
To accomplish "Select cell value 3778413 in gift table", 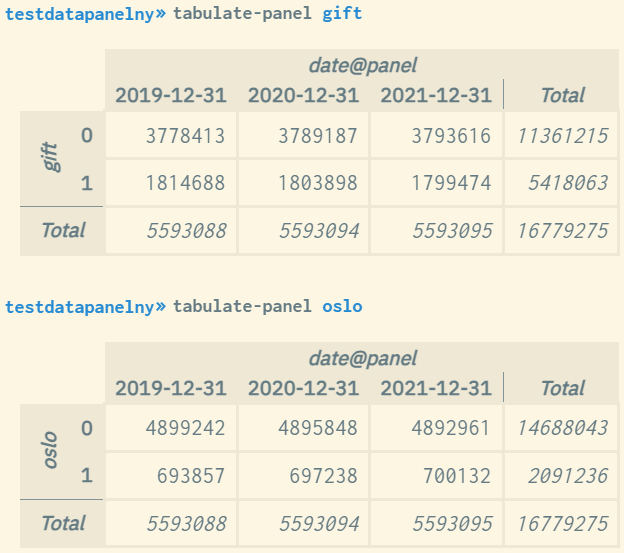I will [x=185, y=136].
